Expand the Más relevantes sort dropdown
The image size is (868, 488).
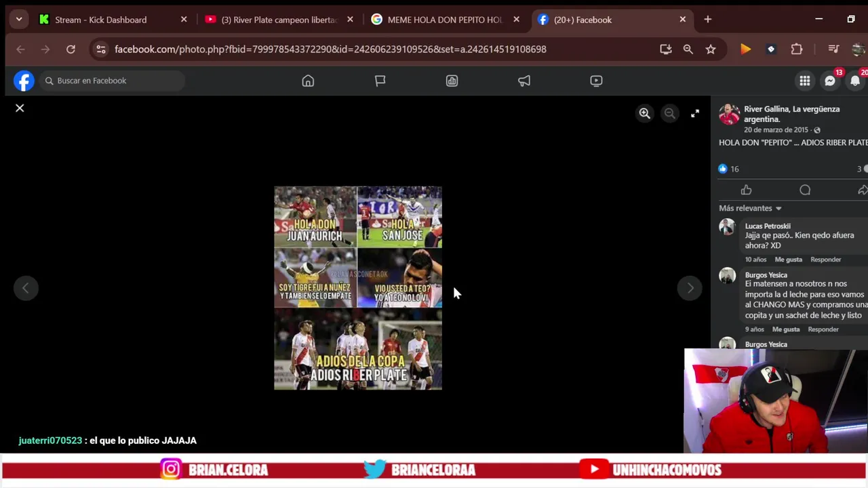click(x=750, y=208)
